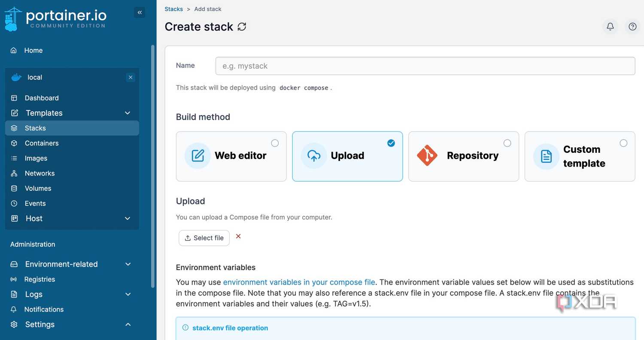The width and height of the screenshot is (644, 340).
Task: Click the pencil icon on Web editor card
Action: click(x=197, y=155)
